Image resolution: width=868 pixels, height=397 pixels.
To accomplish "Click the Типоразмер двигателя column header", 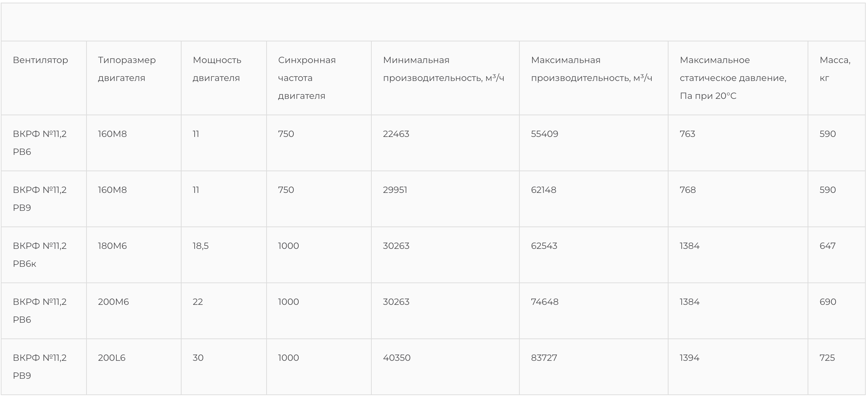I will pyautogui.click(x=127, y=69).
